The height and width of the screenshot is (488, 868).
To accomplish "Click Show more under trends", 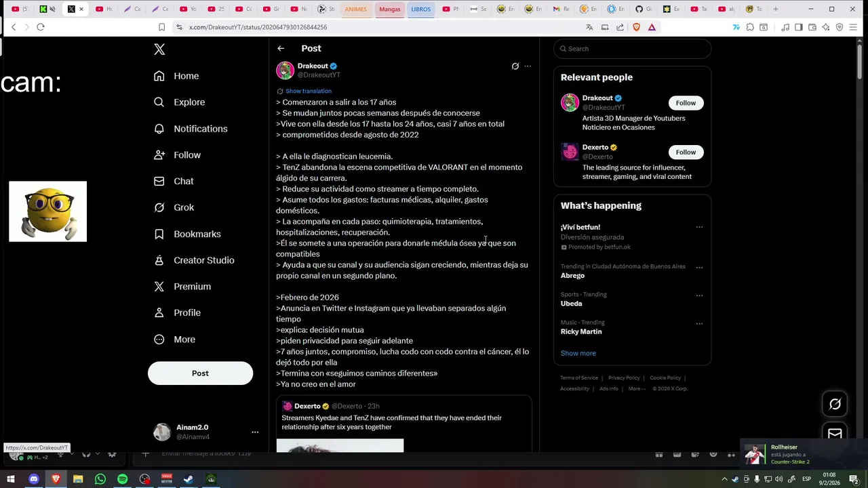I will (x=578, y=353).
